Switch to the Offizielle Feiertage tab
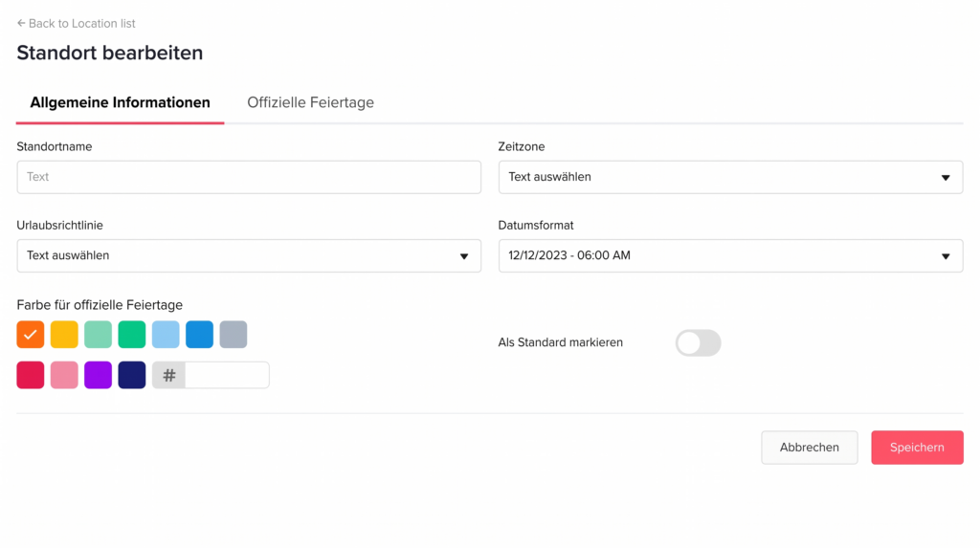Viewport: 980px width, 548px height. [x=310, y=102]
